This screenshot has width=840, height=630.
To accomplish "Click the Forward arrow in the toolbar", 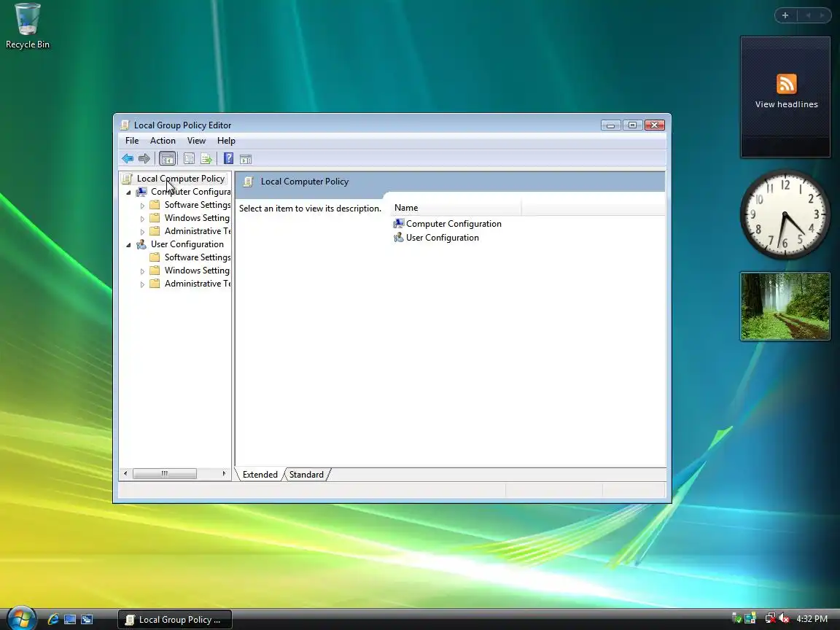I will tap(144, 158).
